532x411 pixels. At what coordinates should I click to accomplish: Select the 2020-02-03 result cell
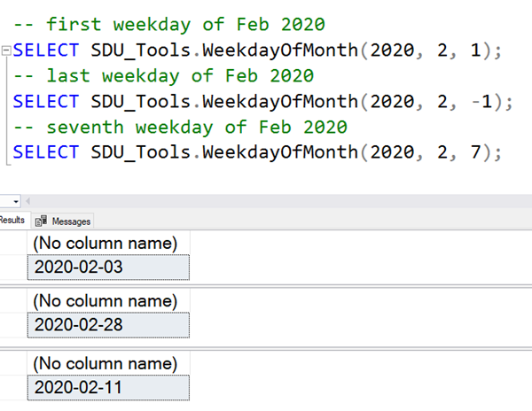108,268
